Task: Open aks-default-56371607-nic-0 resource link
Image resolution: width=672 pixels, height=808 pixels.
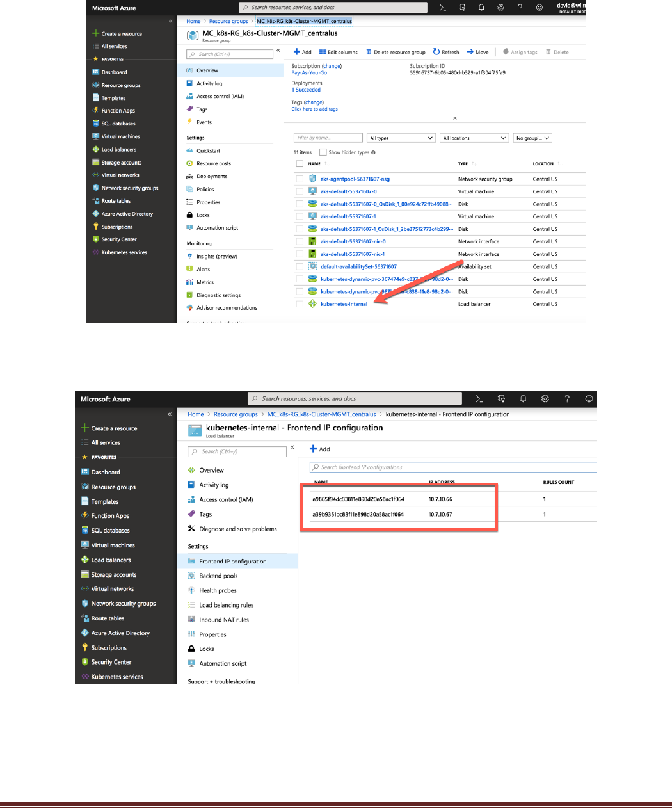Action: [353, 241]
